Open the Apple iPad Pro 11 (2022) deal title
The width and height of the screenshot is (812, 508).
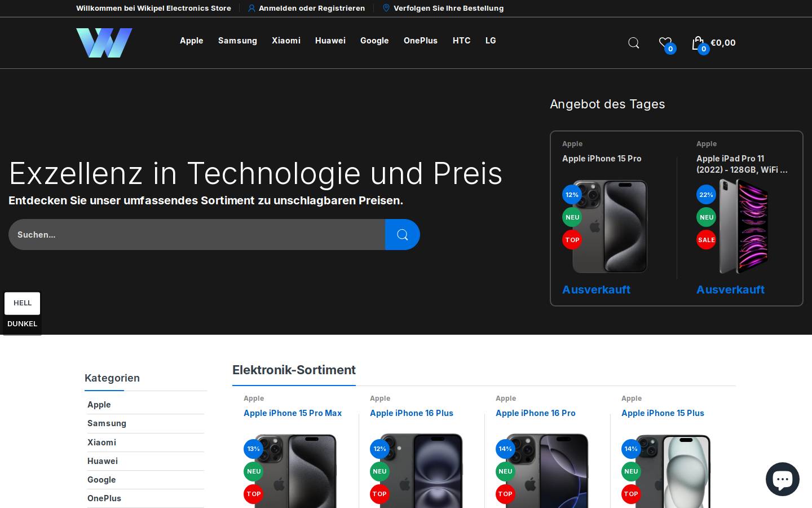tap(742, 164)
